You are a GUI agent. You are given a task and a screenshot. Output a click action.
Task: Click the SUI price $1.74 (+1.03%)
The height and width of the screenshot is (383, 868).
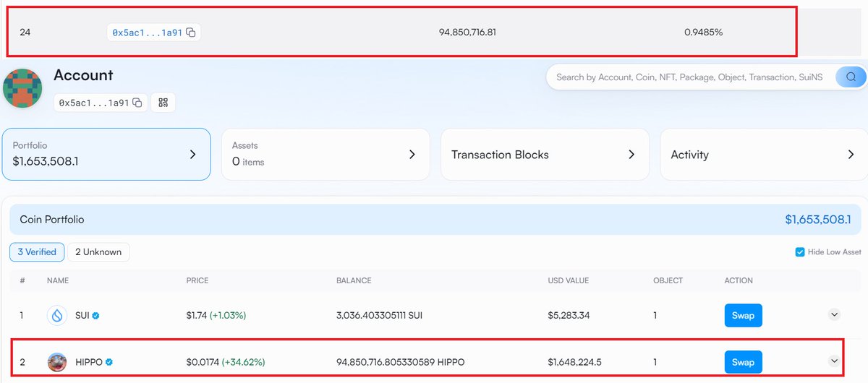216,316
